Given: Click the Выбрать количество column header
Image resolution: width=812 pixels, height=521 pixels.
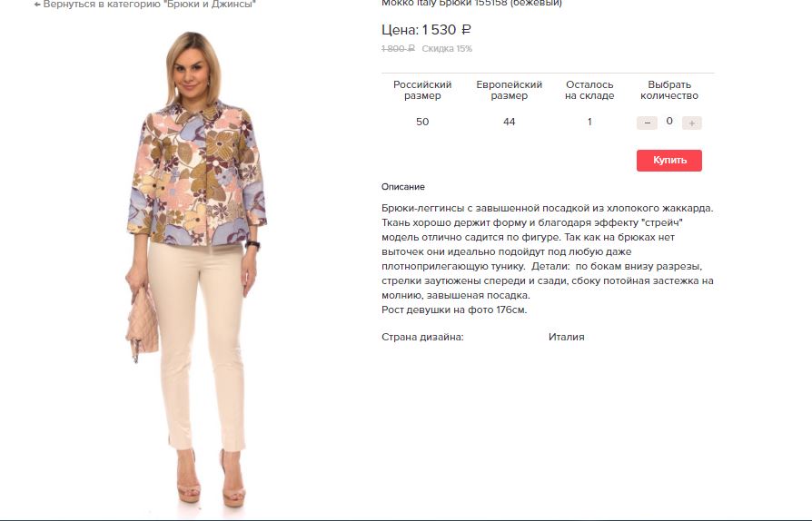Looking at the screenshot, I should [669, 90].
